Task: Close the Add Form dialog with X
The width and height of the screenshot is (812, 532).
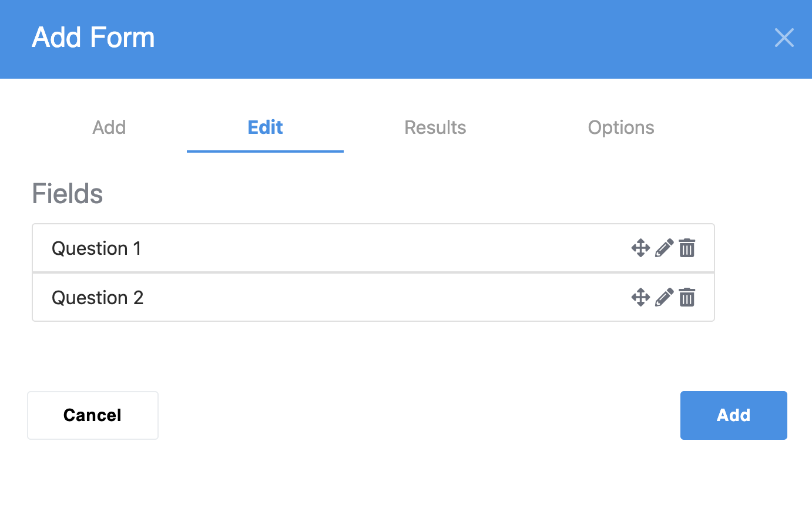Action: pos(784,38)
